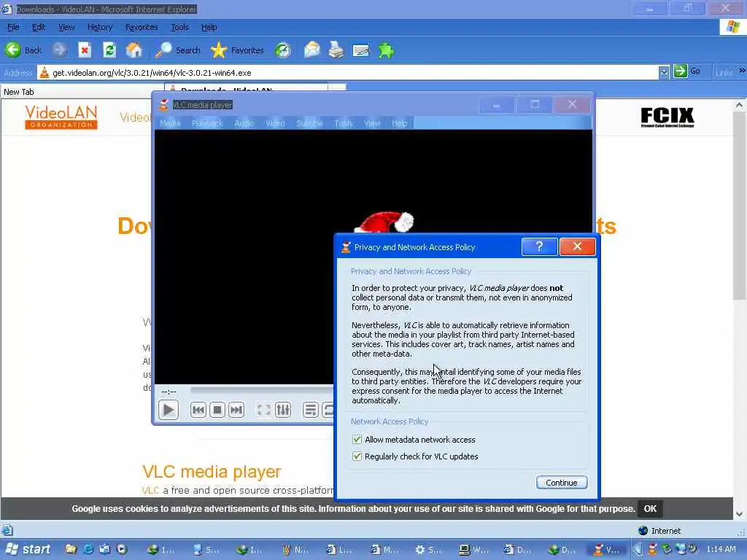Skip to next track in VLC
The height and width of the screenshot is (560, 747).
pyautogui.click(x=236, y=410)
